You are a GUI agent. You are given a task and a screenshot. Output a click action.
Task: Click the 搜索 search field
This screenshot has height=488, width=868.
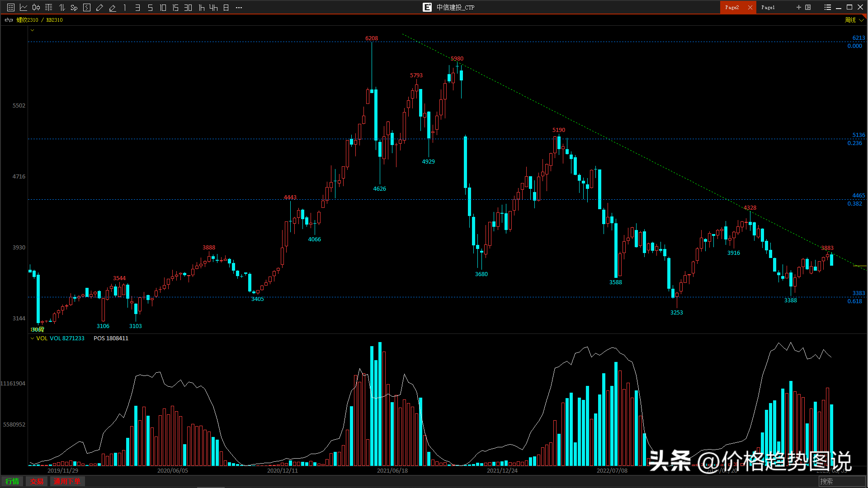coord(841,481)
